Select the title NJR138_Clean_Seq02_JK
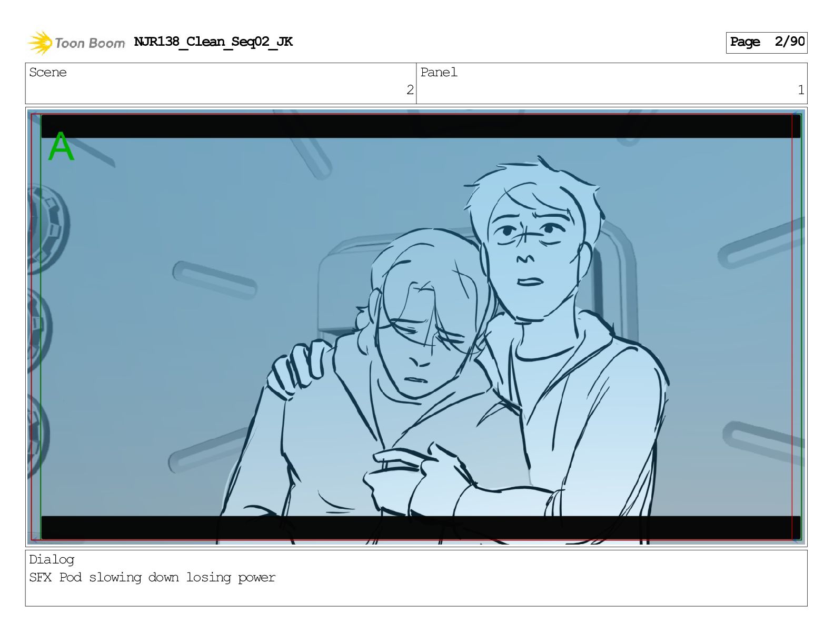The image size is (834, 644). pyautogui.click(x=213, y=42)
